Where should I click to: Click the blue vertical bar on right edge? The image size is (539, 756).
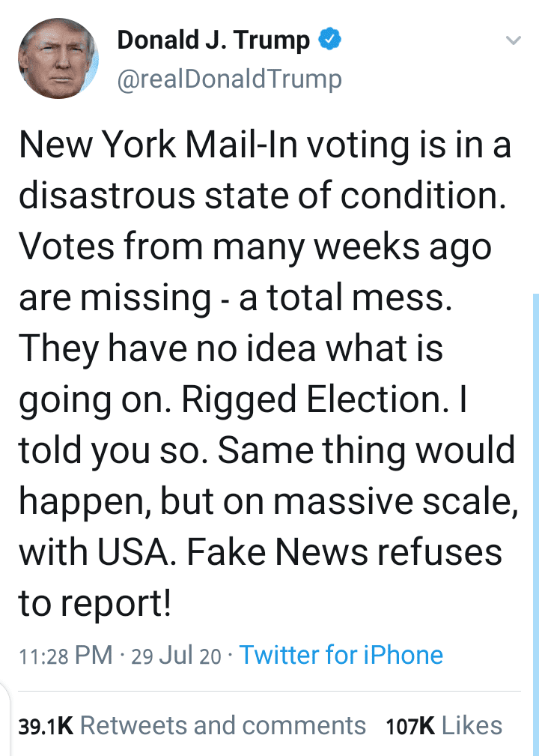[x=535, y=524]
